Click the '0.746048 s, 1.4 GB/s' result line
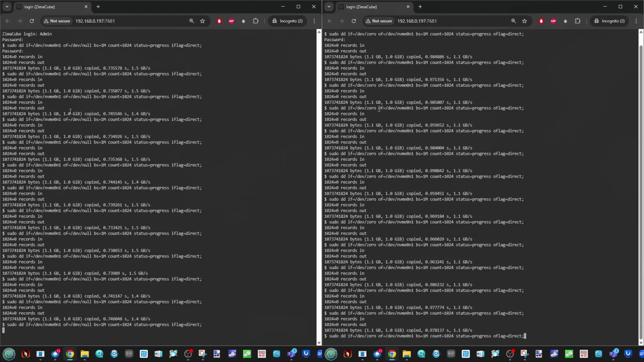644x362 pixels. click(76, 319)
